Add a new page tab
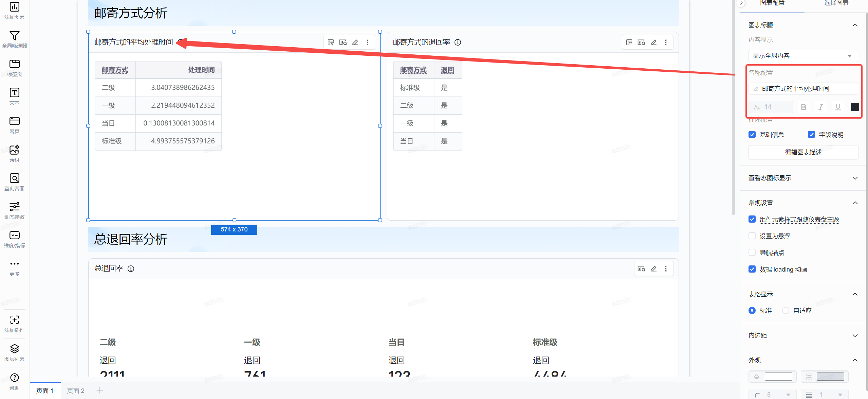 pos(99,390)
